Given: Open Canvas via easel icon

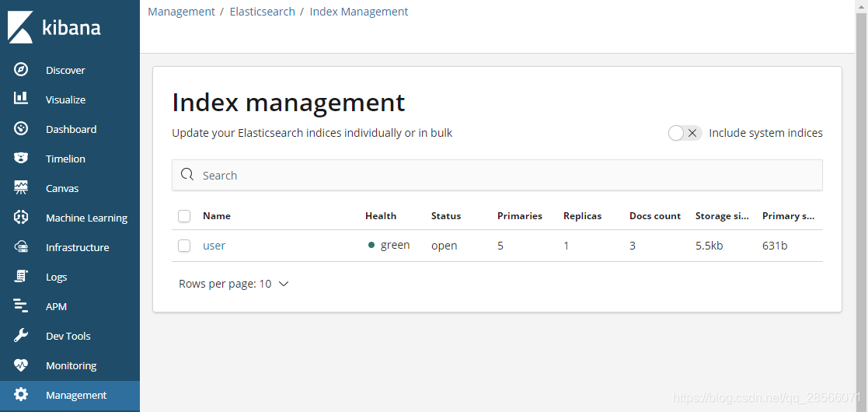Looking at the screenshot, I should [x=20, y=187].
